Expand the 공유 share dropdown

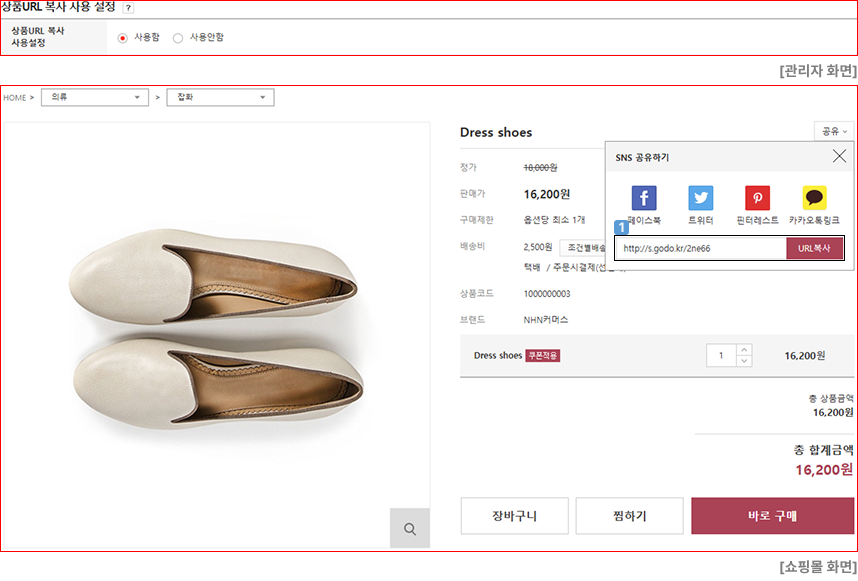click(x=834, y=131)
